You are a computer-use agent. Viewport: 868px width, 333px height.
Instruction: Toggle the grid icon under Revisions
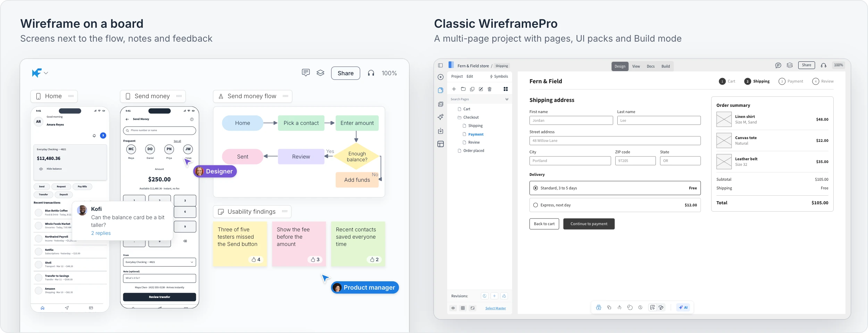pyautogui.click(x=463, y=308)
